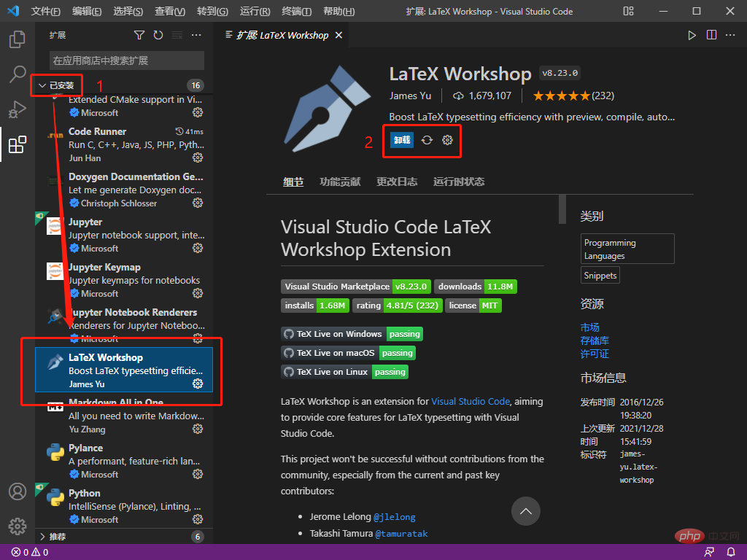Open the extensions view more actions menu

point(196,35)
